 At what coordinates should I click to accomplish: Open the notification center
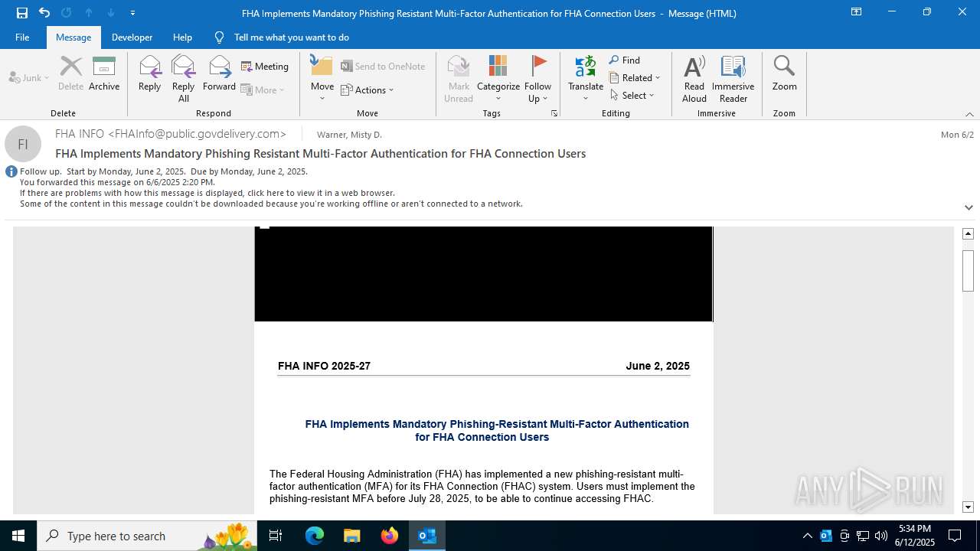[x=955, y=536]
